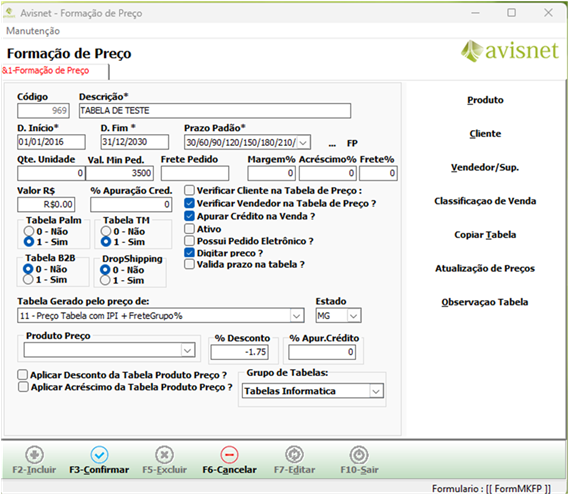
Task: Open the Estado dropdown showing MG
Action: (353, 316)
